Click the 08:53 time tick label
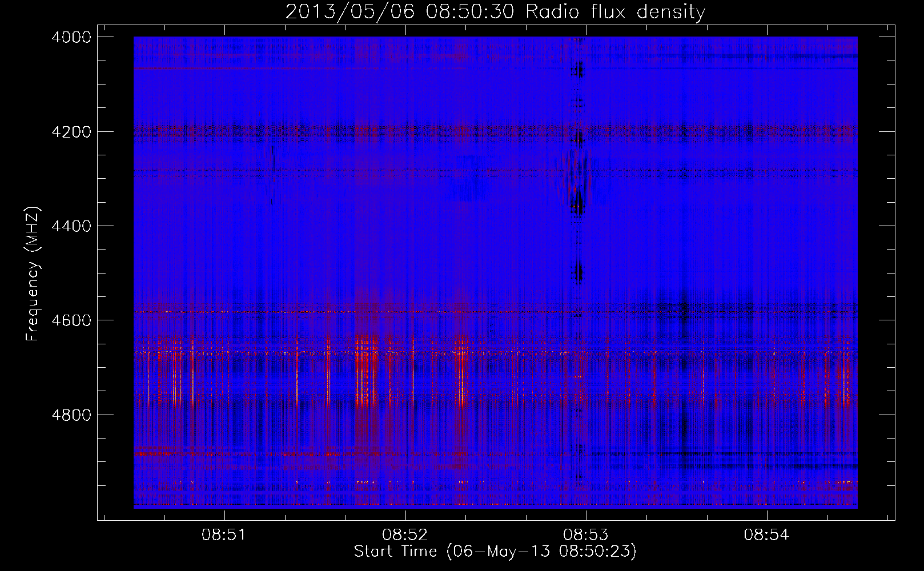This screenshot has height=571, width=924. tap(586, 534)
